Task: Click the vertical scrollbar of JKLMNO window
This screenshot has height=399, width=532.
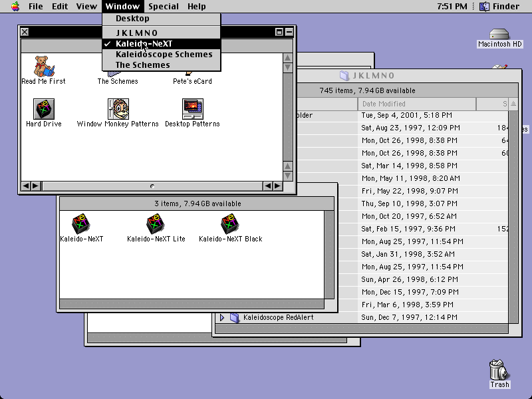Action: click(x=513, y=217)
